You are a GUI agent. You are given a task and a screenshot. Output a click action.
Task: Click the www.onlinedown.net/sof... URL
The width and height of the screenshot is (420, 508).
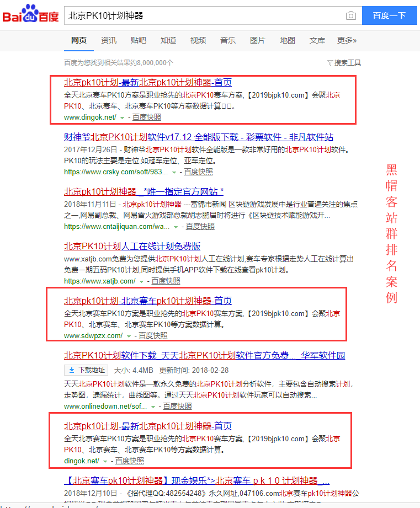(105, 407)
